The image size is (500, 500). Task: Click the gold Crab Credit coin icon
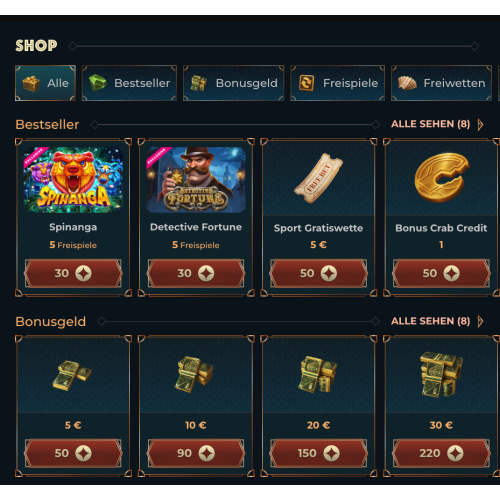[442, 177]
